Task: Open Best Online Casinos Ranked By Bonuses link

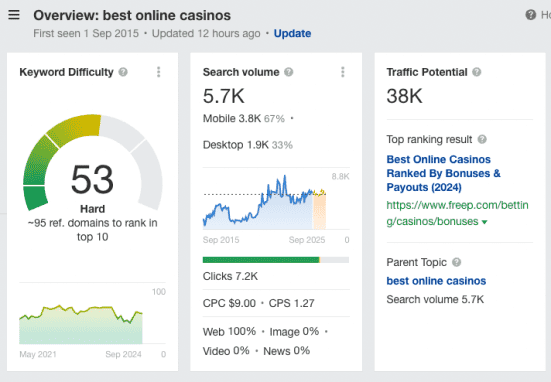Action: (x=443, y=173)
